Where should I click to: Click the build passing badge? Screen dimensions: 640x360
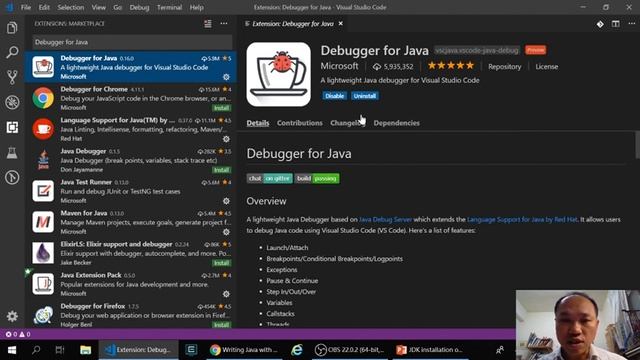pyautogui.click(x=317, y=178)
